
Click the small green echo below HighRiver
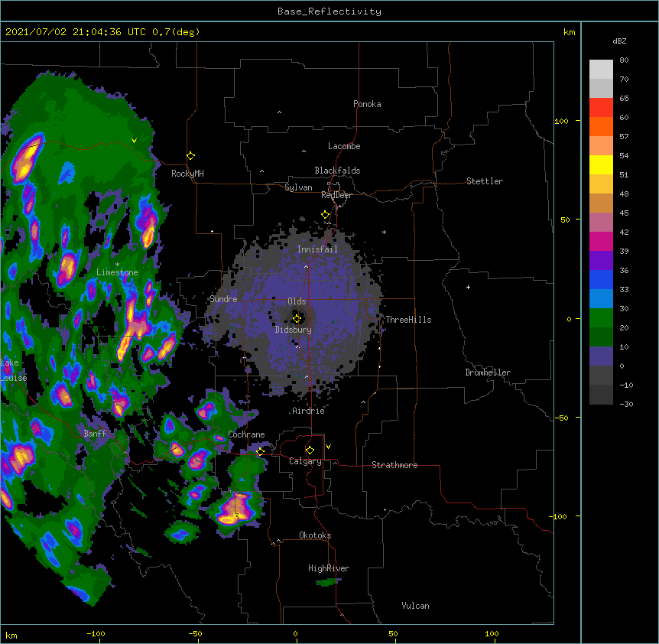pyautogui.click(x=328, y=582)
